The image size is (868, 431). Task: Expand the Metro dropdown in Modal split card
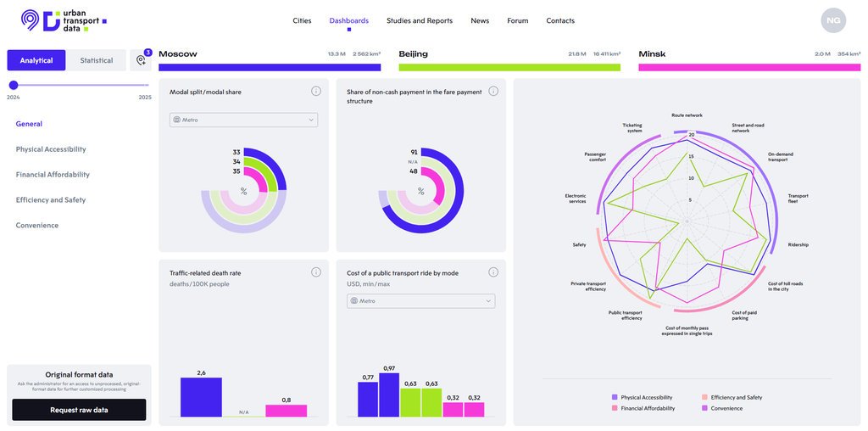pos(243,120)
